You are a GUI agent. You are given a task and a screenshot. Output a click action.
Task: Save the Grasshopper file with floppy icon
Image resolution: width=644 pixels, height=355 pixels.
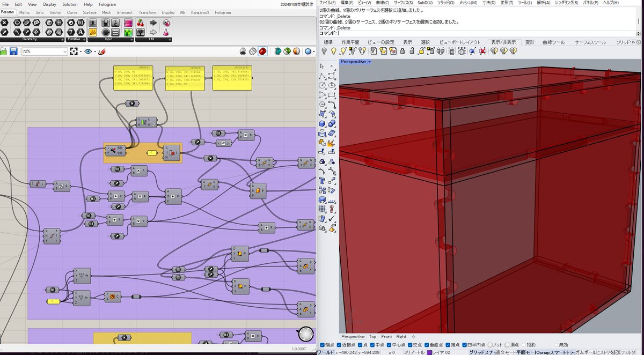click(13, 51)
